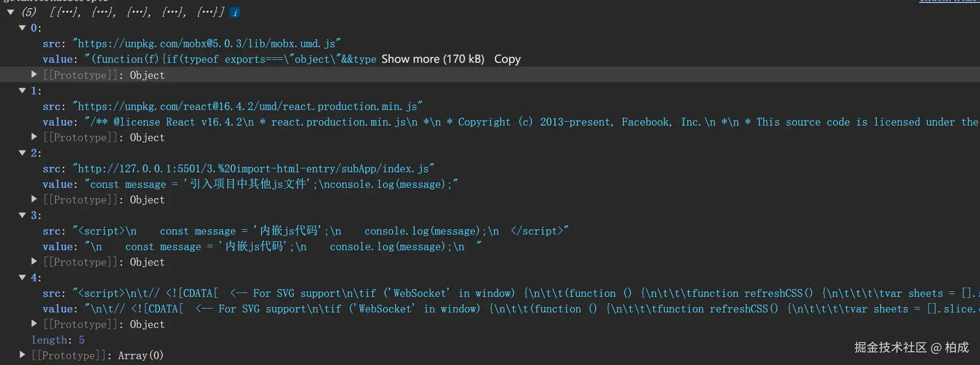Viewport: 980px width, 365px height.
Task: Click the array preview [{…}, {…}, …] summary
Action: [x=136, y=12]
